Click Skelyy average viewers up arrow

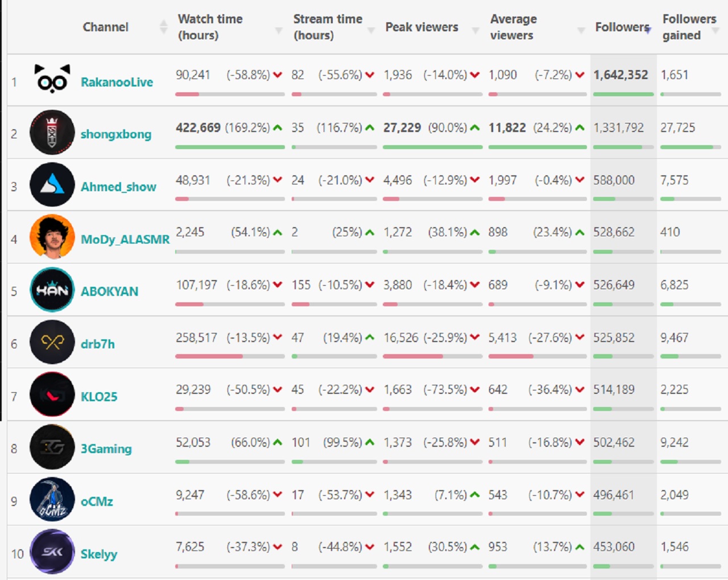[x=580, y=547]
